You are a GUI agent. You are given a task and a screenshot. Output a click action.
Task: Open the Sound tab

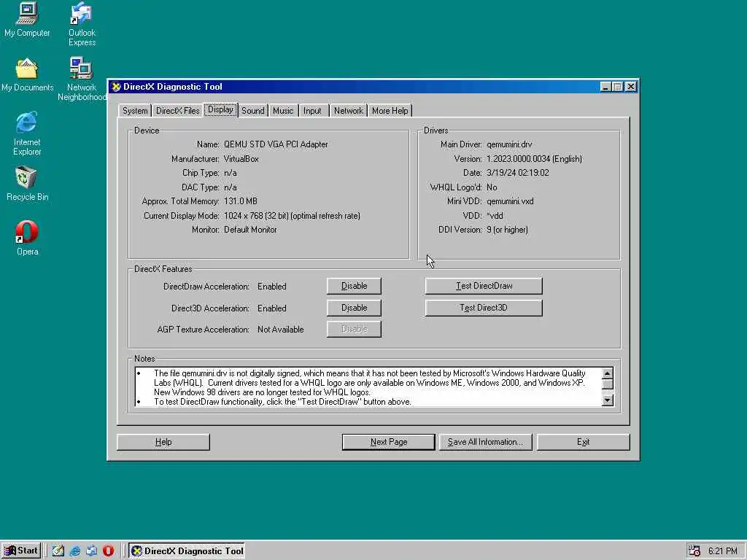(x=253, y=111)
